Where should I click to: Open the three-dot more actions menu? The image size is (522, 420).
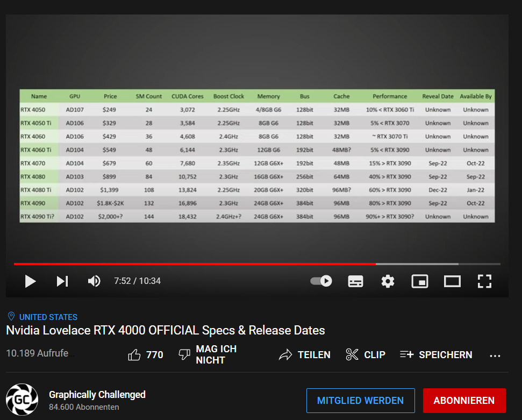click(x=495, y=355)
